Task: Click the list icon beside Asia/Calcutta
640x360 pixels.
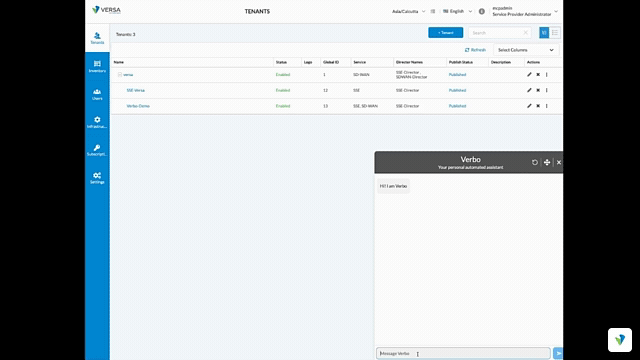Action: (433, 11)
